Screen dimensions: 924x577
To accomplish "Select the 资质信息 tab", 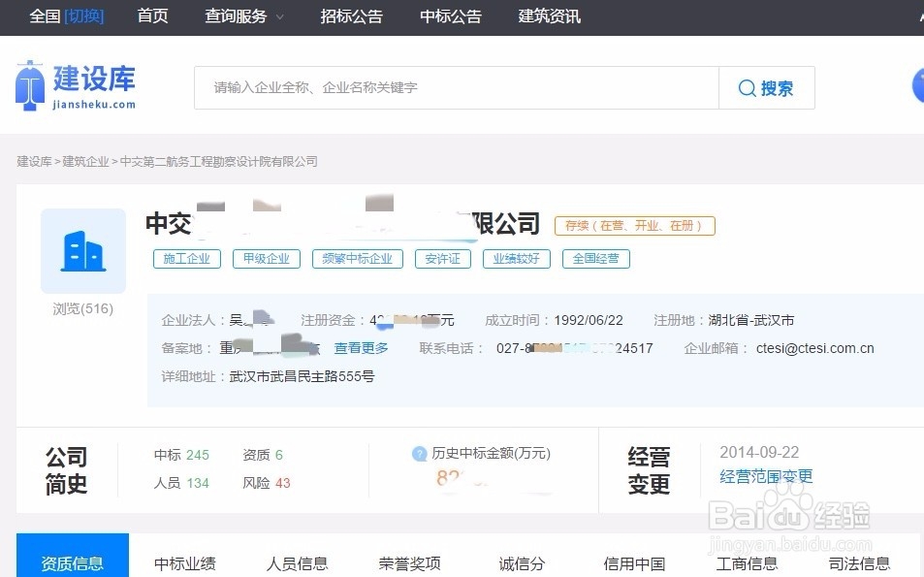I will (x=73, y=556).
